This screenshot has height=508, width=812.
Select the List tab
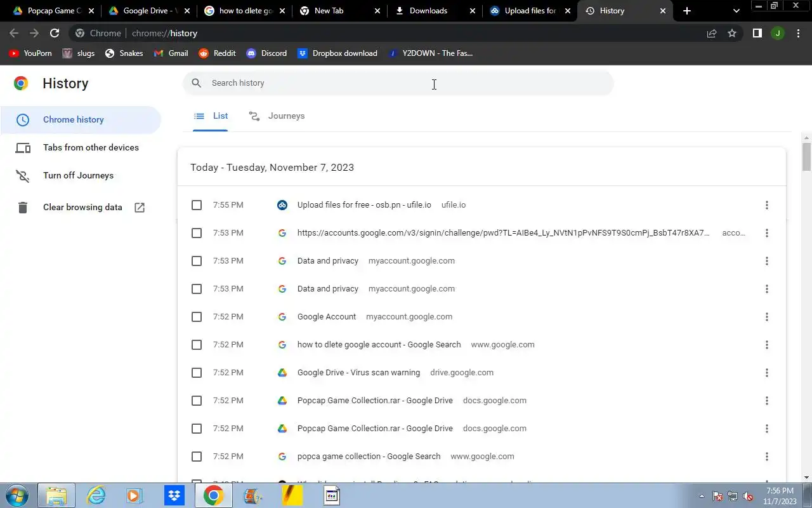[x=211, y=116]
